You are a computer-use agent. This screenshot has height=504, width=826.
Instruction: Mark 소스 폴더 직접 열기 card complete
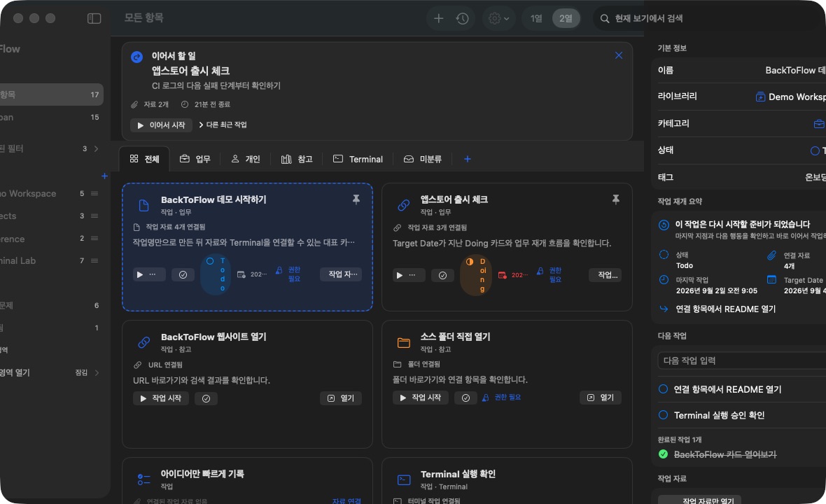465,398
